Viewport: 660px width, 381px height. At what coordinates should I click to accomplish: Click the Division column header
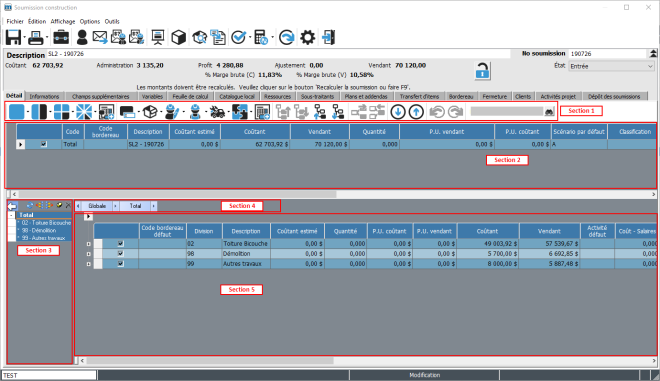pos(204,231)
